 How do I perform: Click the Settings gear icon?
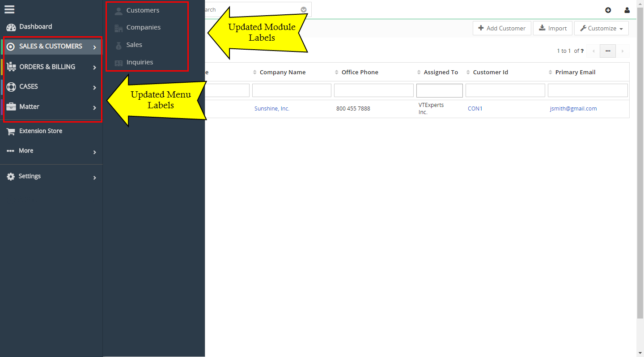(11, 177)
